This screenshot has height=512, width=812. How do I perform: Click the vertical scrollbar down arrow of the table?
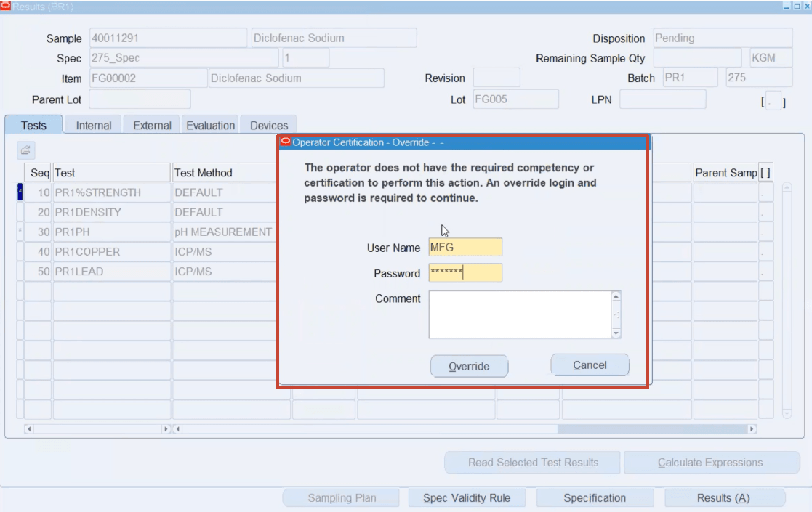click(787, 413)
